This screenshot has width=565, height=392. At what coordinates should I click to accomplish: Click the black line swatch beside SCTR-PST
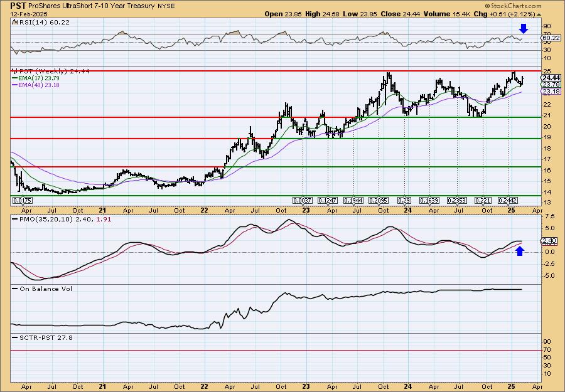(15, 337)
